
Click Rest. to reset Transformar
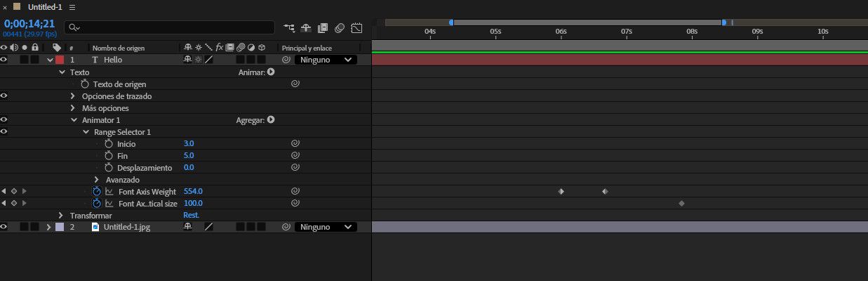191,215
